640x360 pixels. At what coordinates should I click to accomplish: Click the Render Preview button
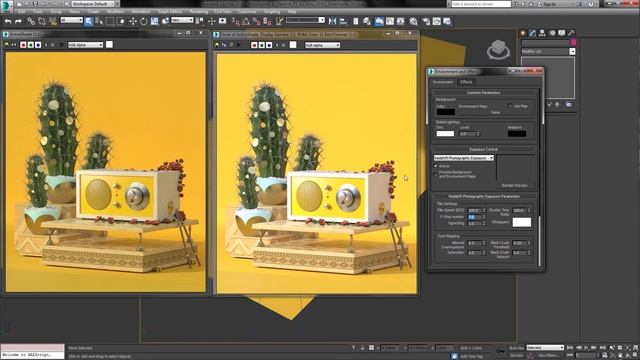(515, 186)
